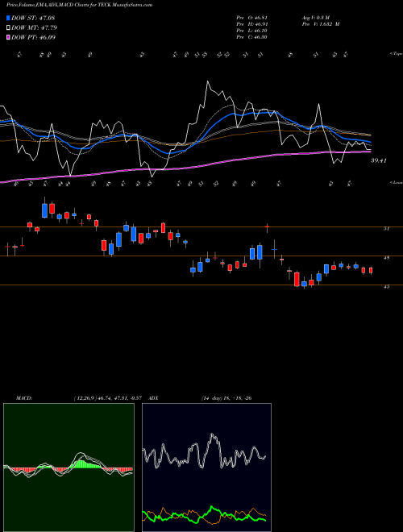Click the 'Pre V: 1.632 M' value
The height and width of the screenshot is (532, 403).
point(321,24)
